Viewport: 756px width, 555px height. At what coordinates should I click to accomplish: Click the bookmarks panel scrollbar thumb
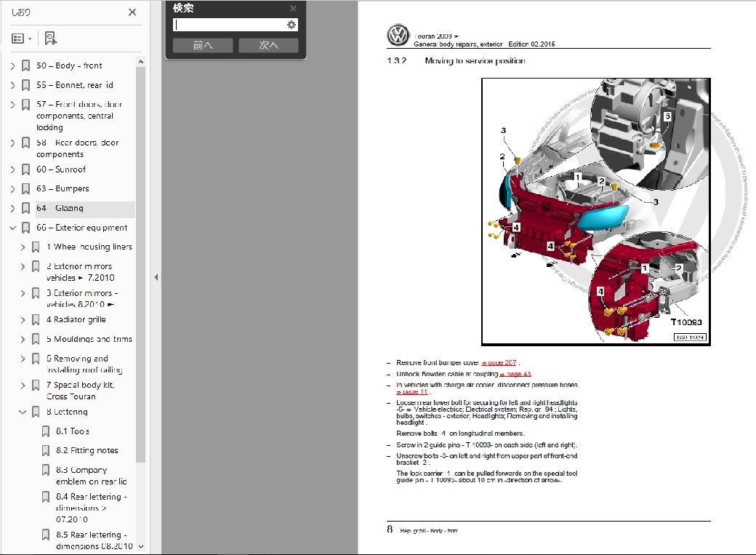click(x=141, y=265)
